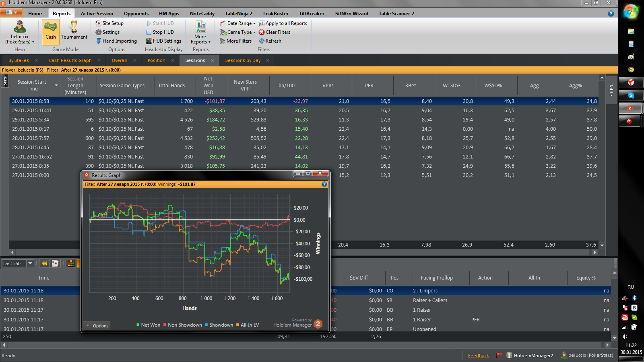This screenshot has height=362, width=644.
Task: Open the TableNinja 2 tab
Action: 239,13
